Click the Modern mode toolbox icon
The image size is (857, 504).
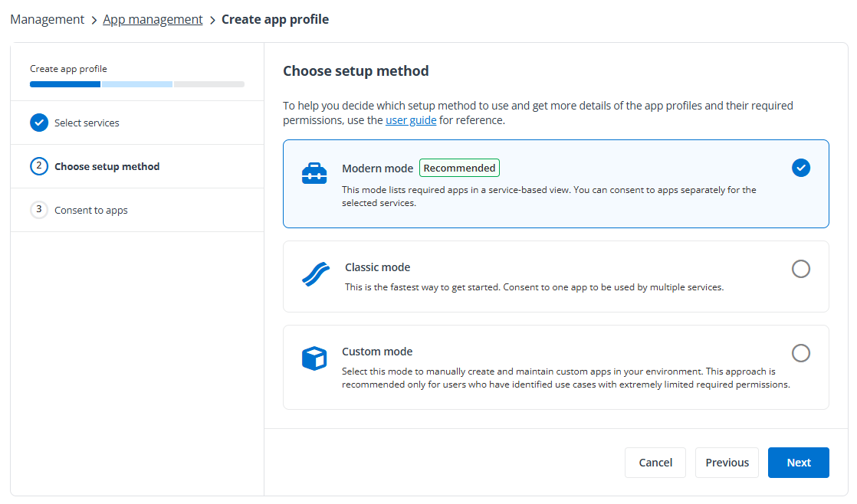(314, 174)
